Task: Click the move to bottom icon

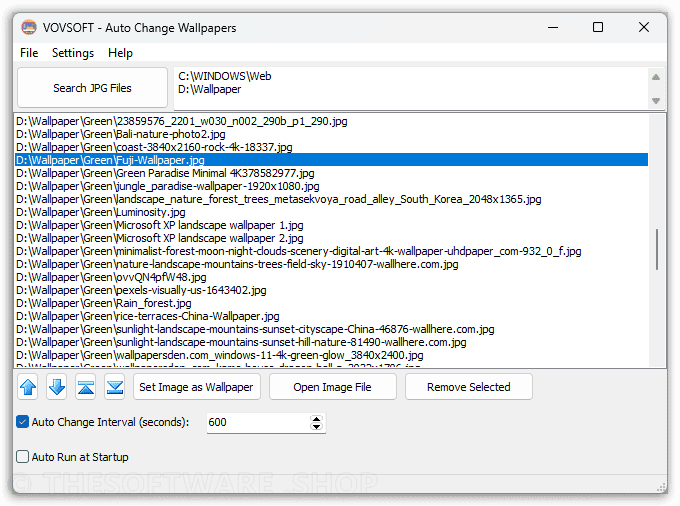Action: click(115, 387)
